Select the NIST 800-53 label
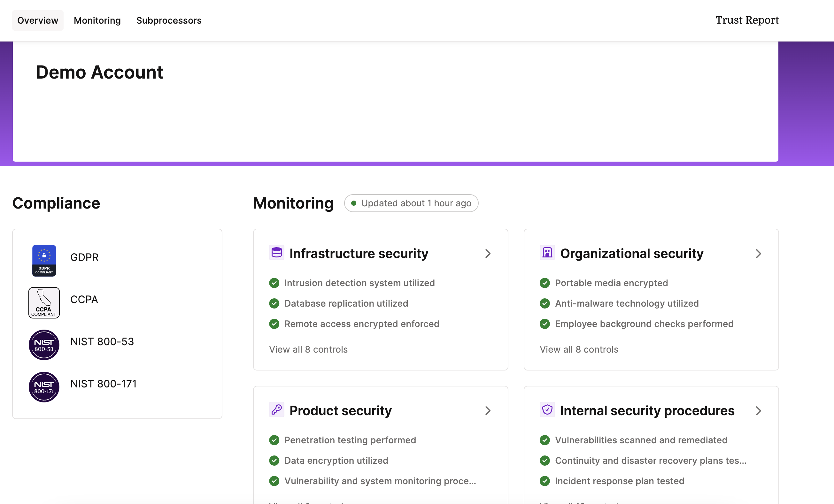The height and width of the screenshot is (504, 834). coord(102,342)
